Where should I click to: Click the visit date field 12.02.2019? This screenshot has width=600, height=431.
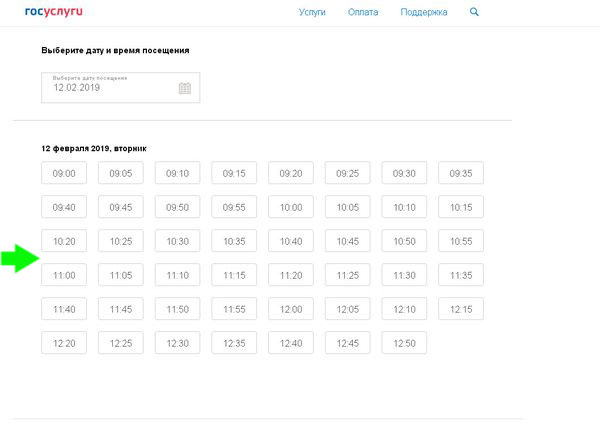click(121, 88)
